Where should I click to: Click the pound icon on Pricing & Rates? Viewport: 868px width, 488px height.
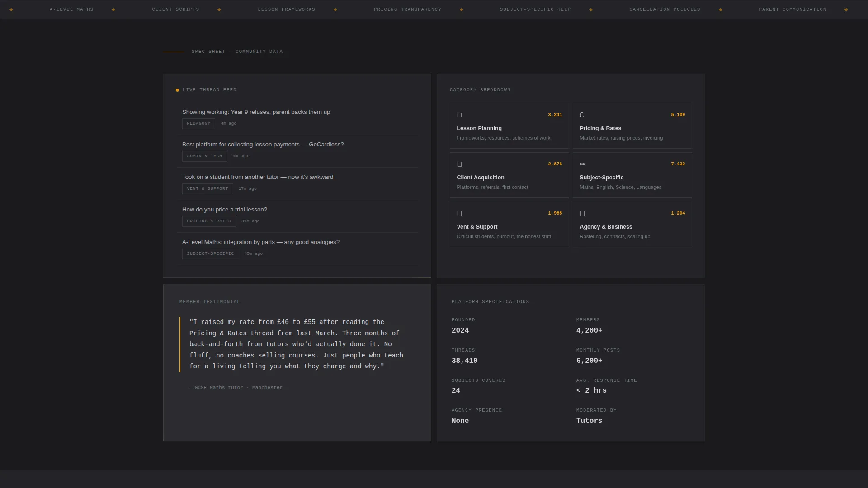click(582, 115)
